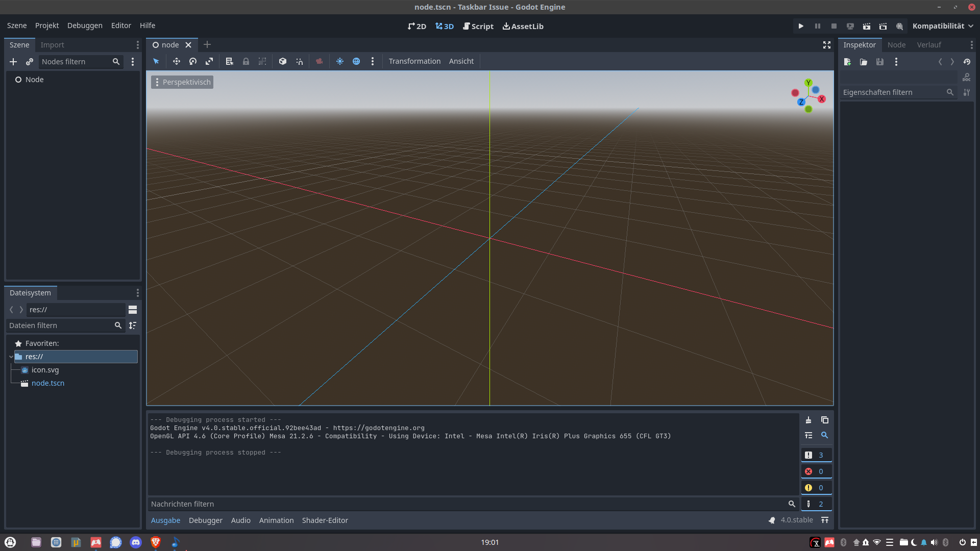Toggle the errors filter showing 0 in Ausgabe
This screenshot has height=551, width=980.
click(817, 471)
